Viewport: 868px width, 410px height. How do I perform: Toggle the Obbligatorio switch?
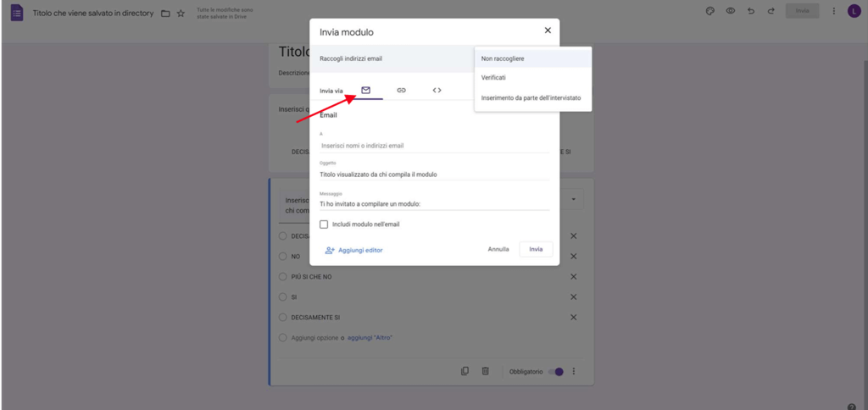[556, 371]
